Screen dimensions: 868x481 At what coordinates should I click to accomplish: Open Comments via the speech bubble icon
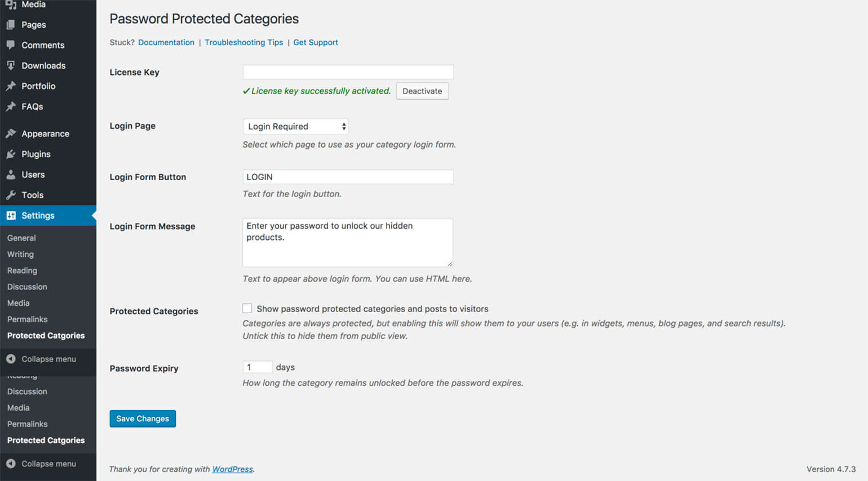[x=12, y=45]
